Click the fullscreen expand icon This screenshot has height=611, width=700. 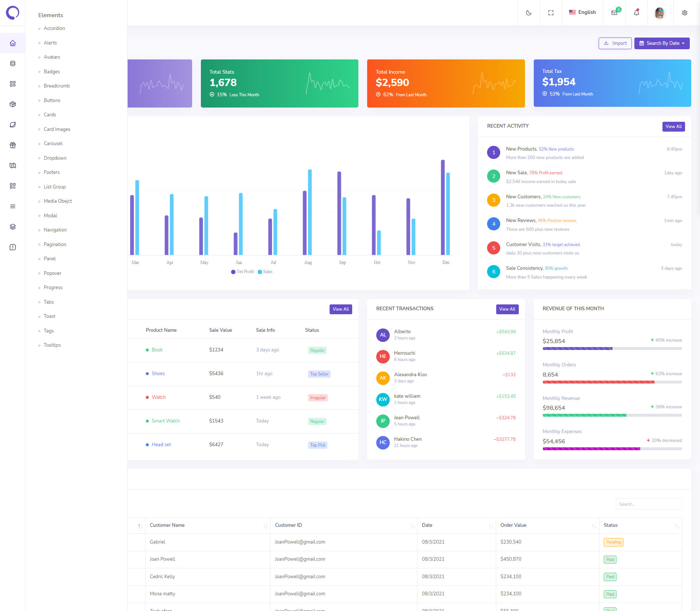(551, 13)
